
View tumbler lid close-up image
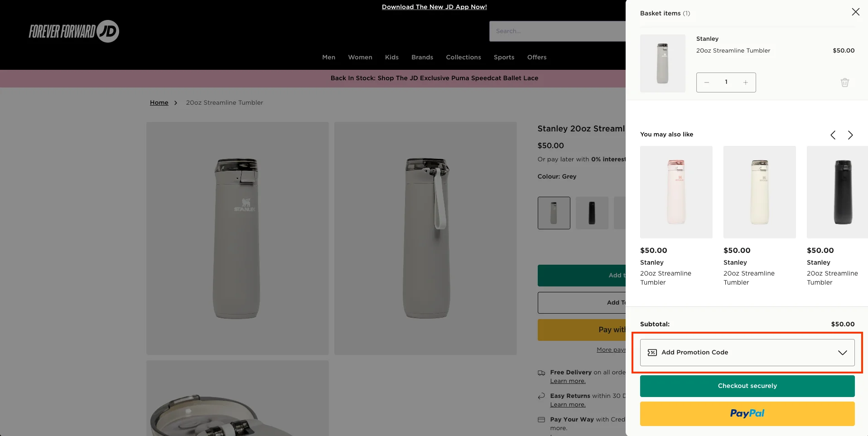pyautogui.click(x=237, y=398)
